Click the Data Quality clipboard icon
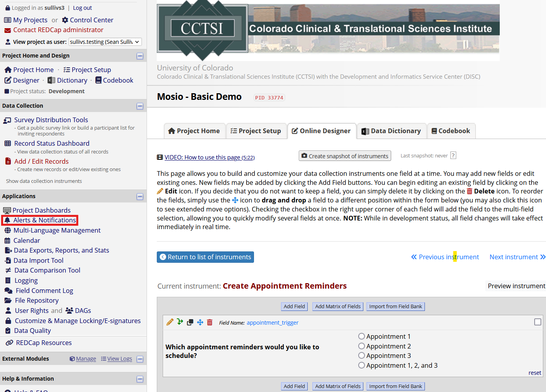 (x=7, y=331)
